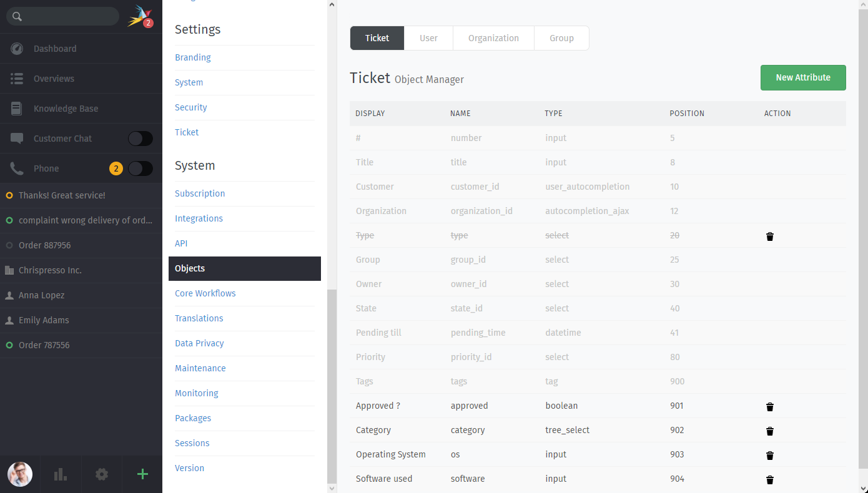Click the green plus to create new
Screen dimensions: 868x493
point(142,474)
